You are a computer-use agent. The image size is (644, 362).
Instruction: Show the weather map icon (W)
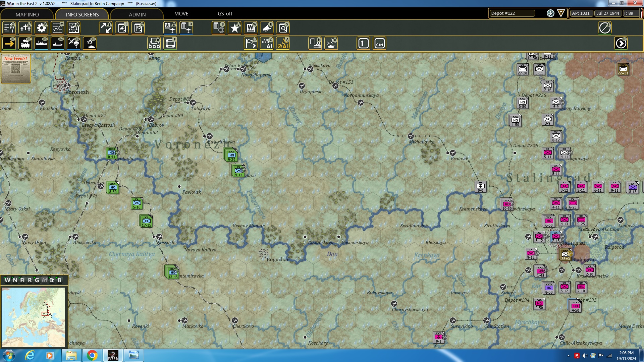[x=74, y=28]
